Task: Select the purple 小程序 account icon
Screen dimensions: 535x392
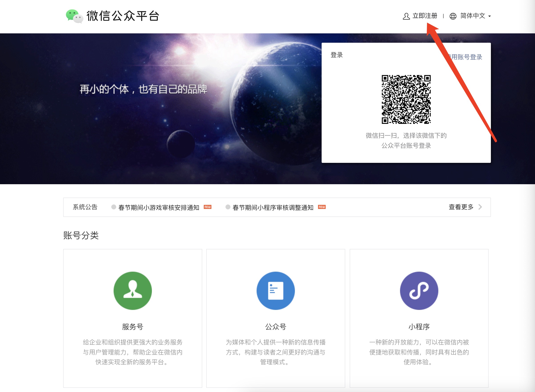Action: [x=419, y=291]
